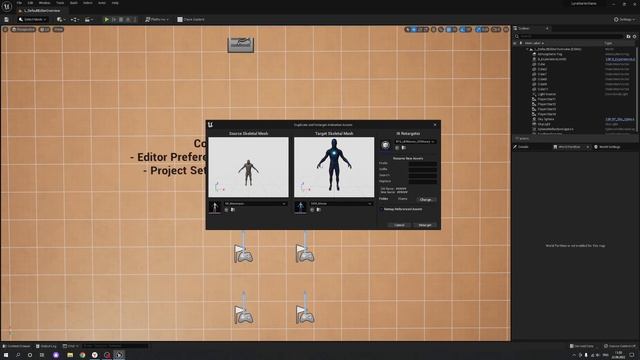The image size is (640, 360).
Task: Browse to source mesh in content browser
Action: (233, 210)
